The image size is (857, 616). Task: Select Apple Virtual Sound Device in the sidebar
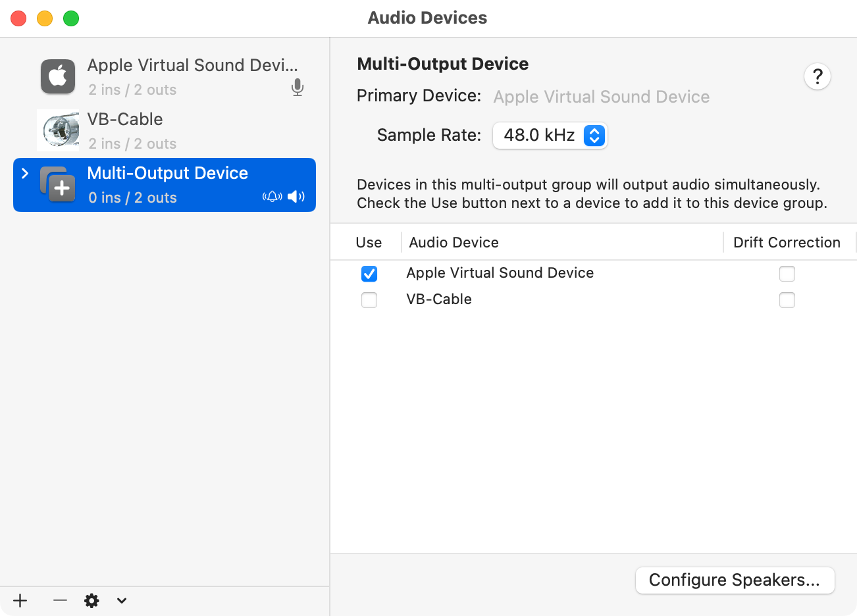(x=165, y=77)
